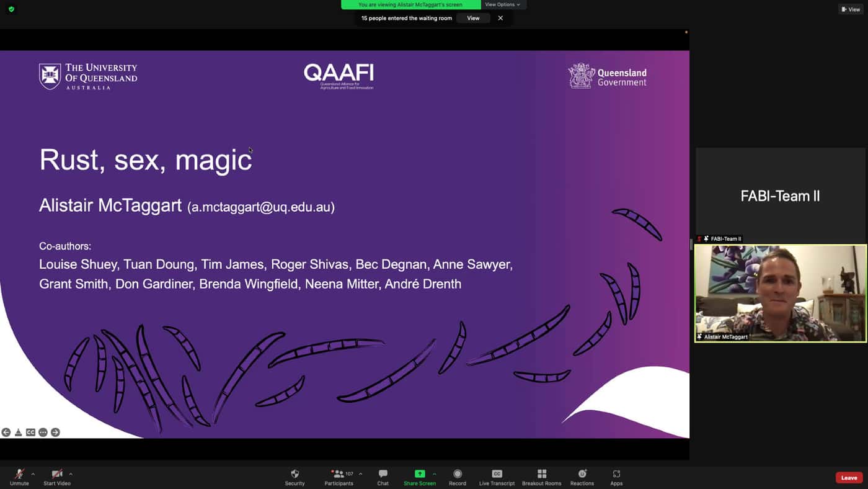Click the University of Queensland logo
868x489 pixels.
[88, 76]
